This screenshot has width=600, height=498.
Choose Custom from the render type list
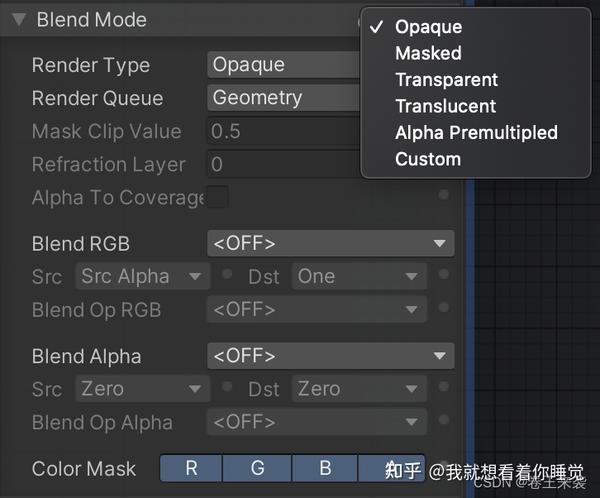coord(428,159)
